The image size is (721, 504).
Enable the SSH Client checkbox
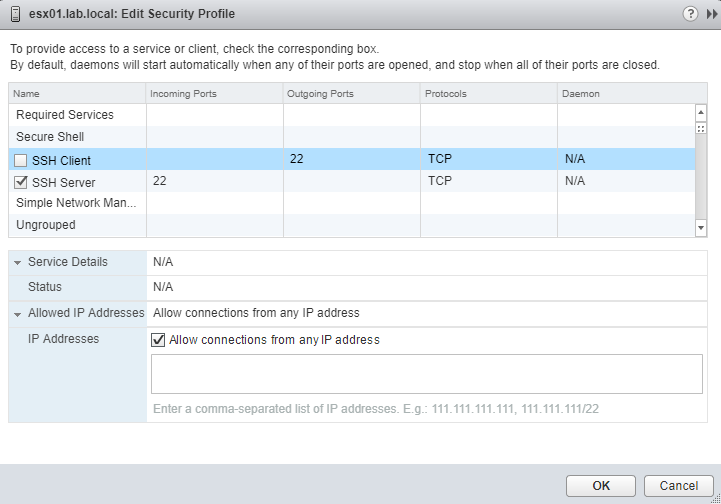(21, 160)
